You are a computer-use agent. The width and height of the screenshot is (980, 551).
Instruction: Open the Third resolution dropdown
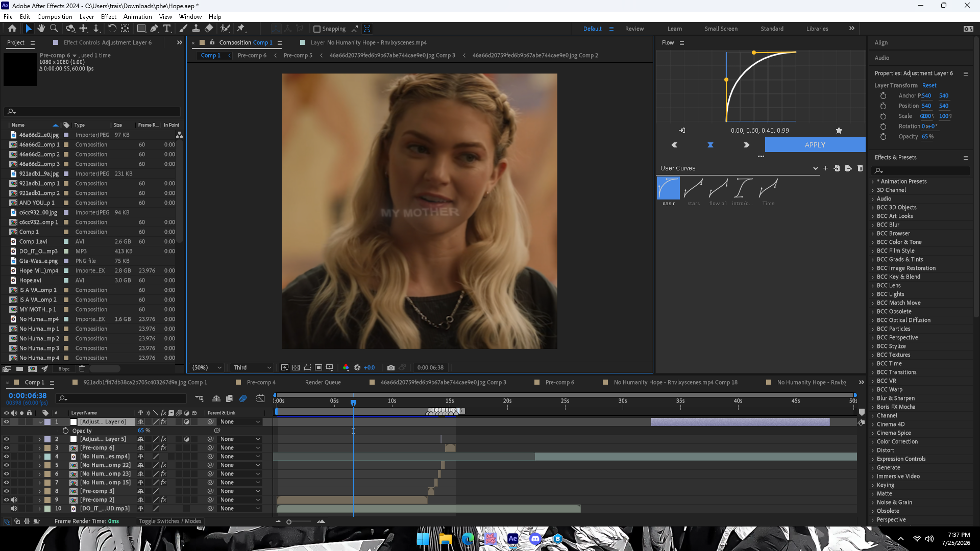pos(252,367)
